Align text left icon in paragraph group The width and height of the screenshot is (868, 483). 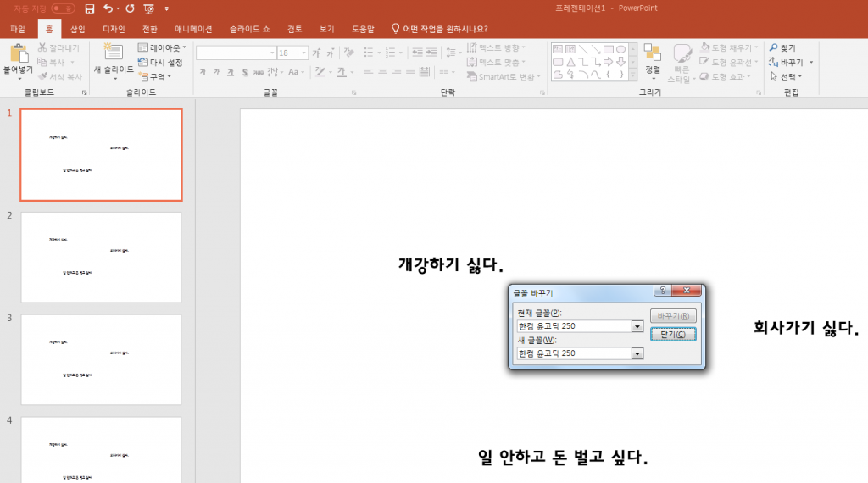pos(369,72)
